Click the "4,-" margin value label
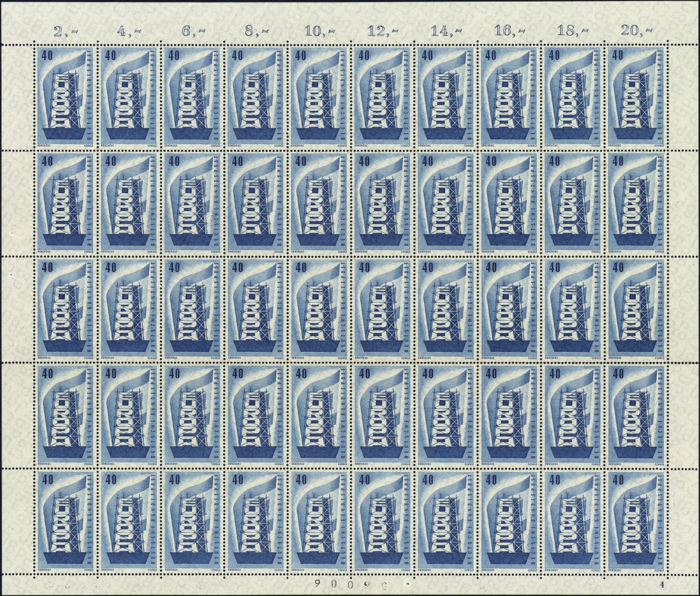700x596 pixels. pyautogui.click(x=128, y=32)
